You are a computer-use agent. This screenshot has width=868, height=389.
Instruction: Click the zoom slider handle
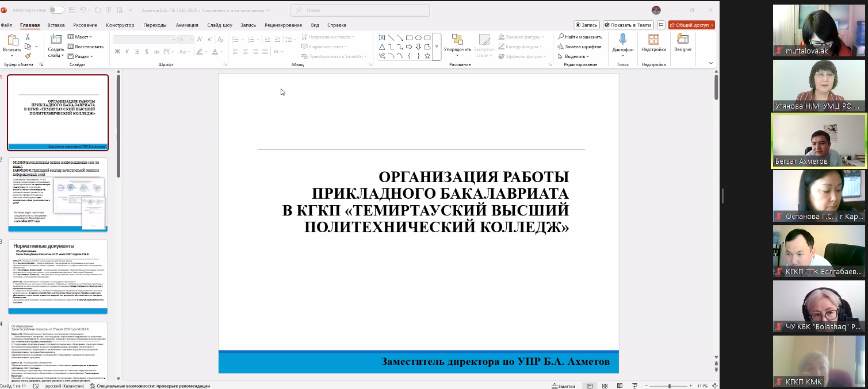[x=669, y=386]
